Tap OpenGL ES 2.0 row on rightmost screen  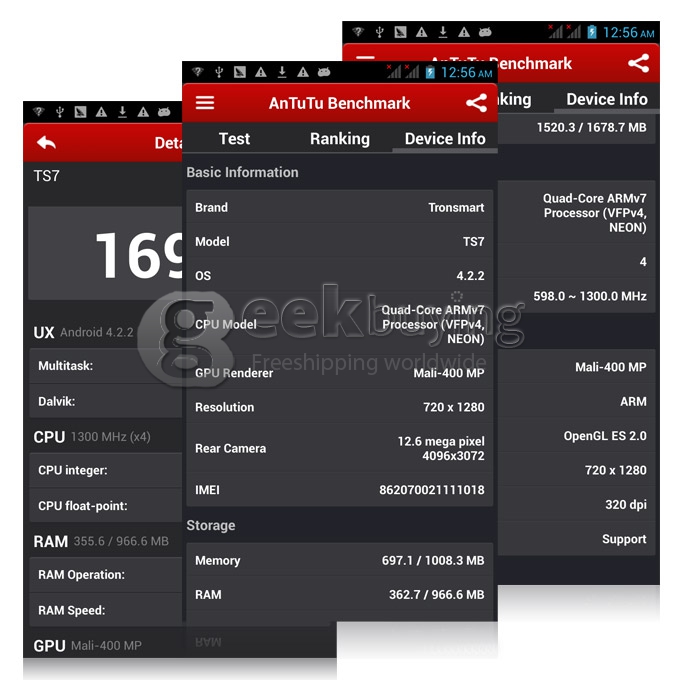point(576,436)
